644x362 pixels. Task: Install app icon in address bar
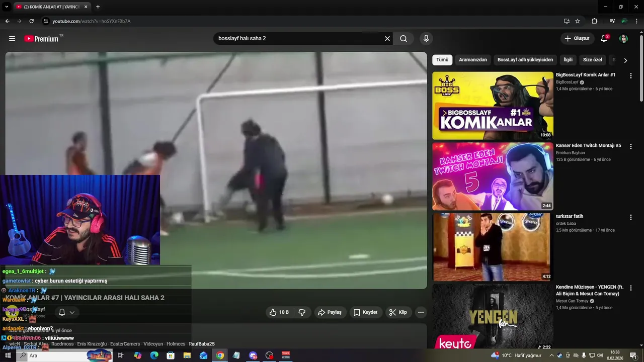567,21
